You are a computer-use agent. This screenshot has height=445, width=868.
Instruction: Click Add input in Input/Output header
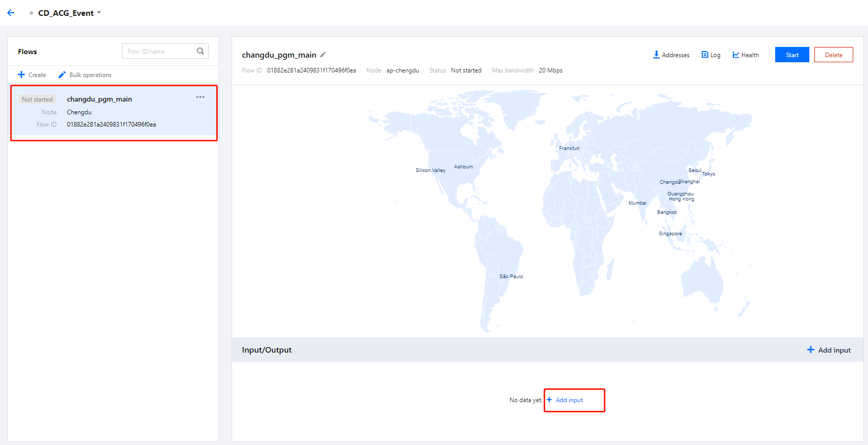click(829, 350)
